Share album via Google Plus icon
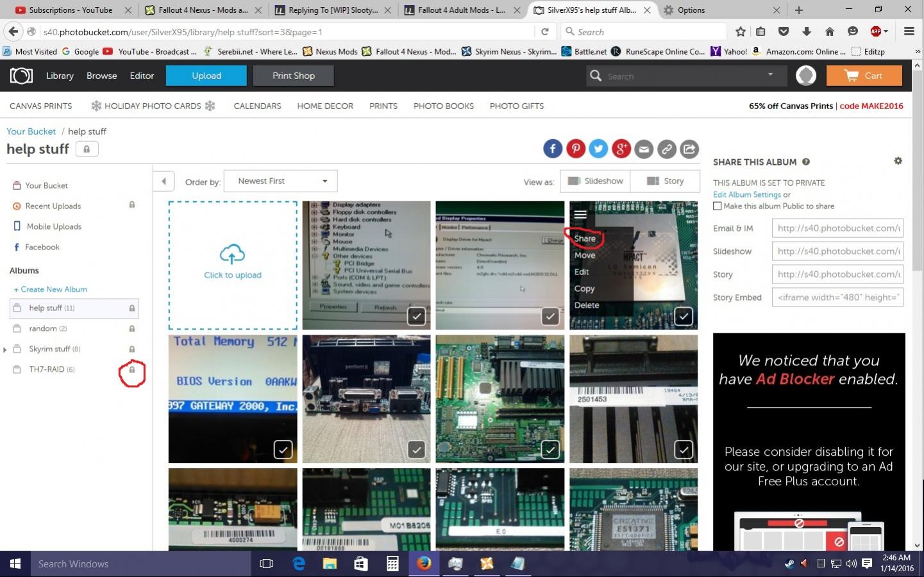 (x=621, y=149)
